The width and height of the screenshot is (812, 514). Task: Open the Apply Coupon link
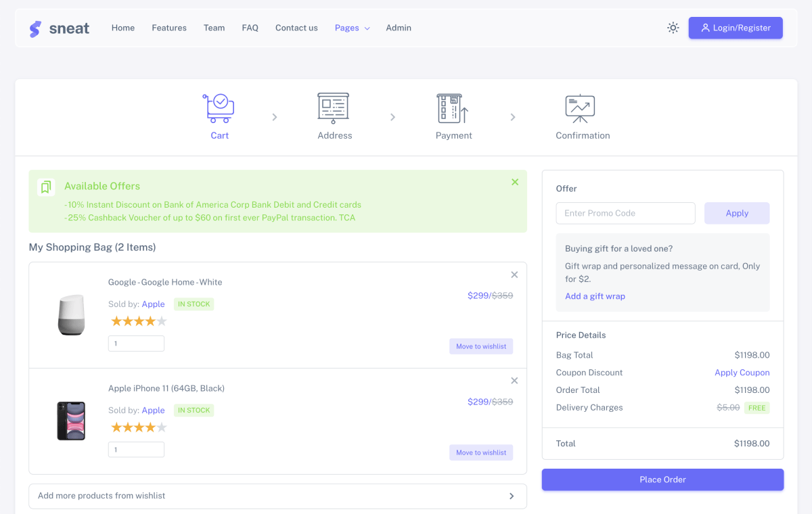742,372
